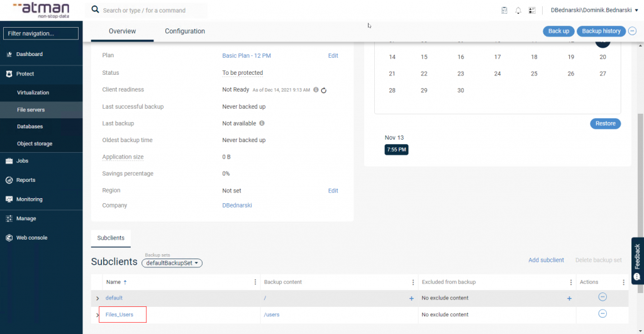Click the Restore button
Viewport: 644px width, 334px height.
click(x=605, y=123)
